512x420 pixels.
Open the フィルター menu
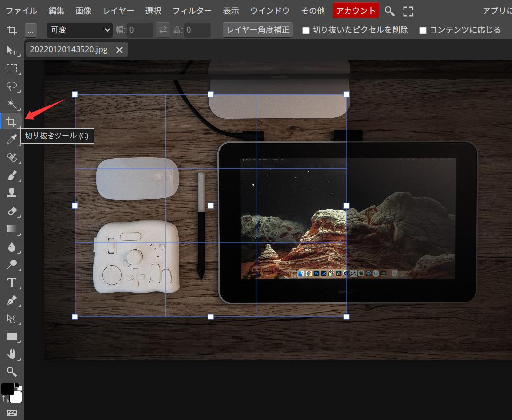192,11
